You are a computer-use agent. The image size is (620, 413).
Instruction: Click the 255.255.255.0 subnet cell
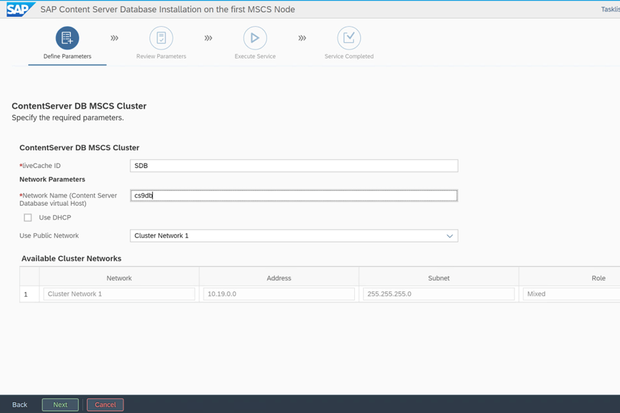(x=439, y=294)
